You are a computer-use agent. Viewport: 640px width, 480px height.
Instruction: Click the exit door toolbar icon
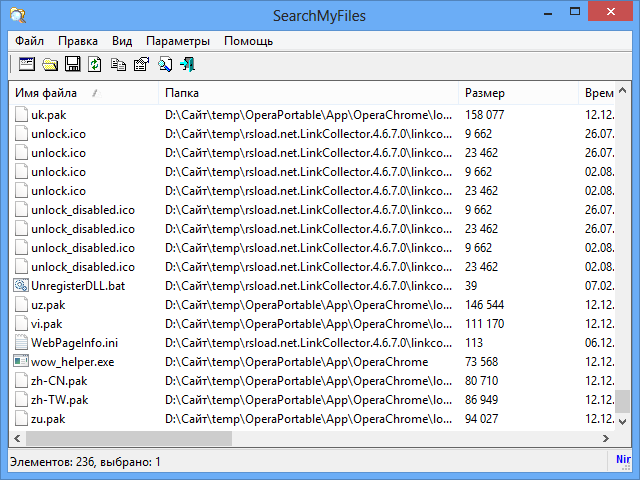tap(188, 64)
